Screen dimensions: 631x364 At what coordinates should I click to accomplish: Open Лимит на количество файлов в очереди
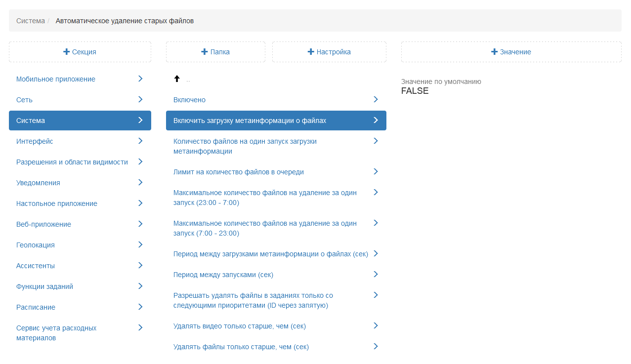coord(239,172)
